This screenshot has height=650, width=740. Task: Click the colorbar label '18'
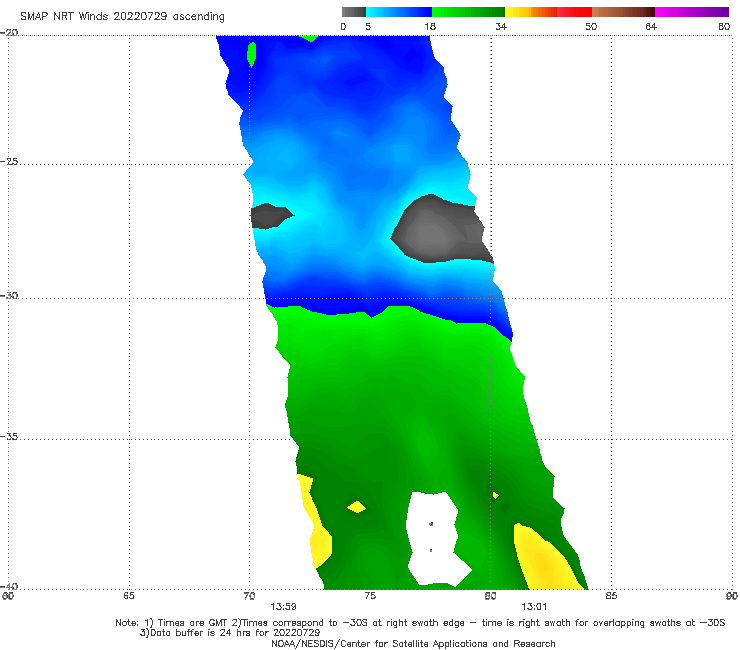(x=430, y=27)
